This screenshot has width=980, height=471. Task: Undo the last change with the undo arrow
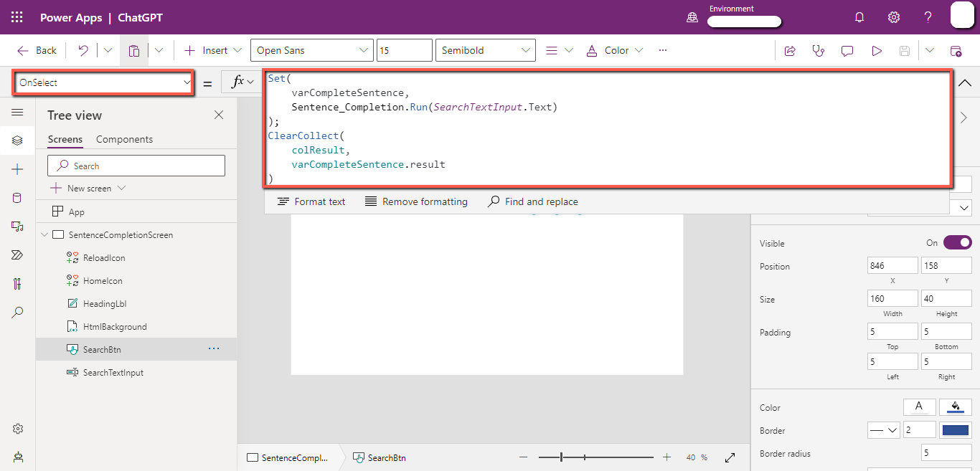pyautogui.click(x=83, y=50)
